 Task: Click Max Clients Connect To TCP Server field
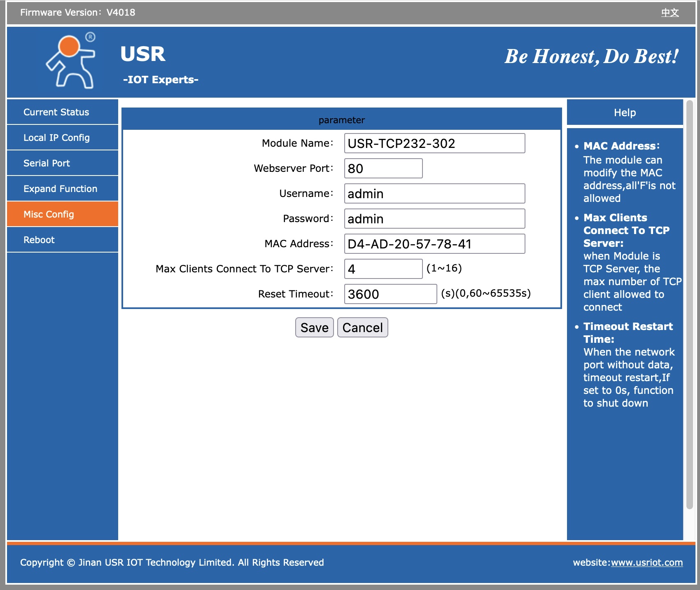click(x=383, y=269)
